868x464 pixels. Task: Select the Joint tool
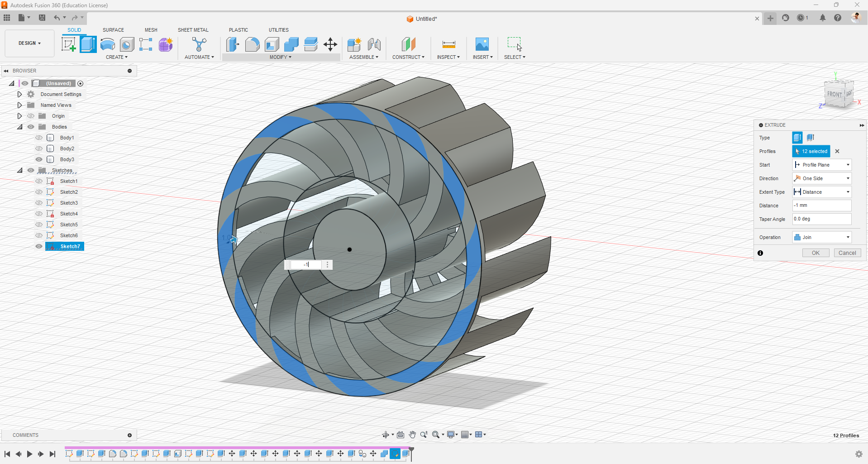pos(374,44)
